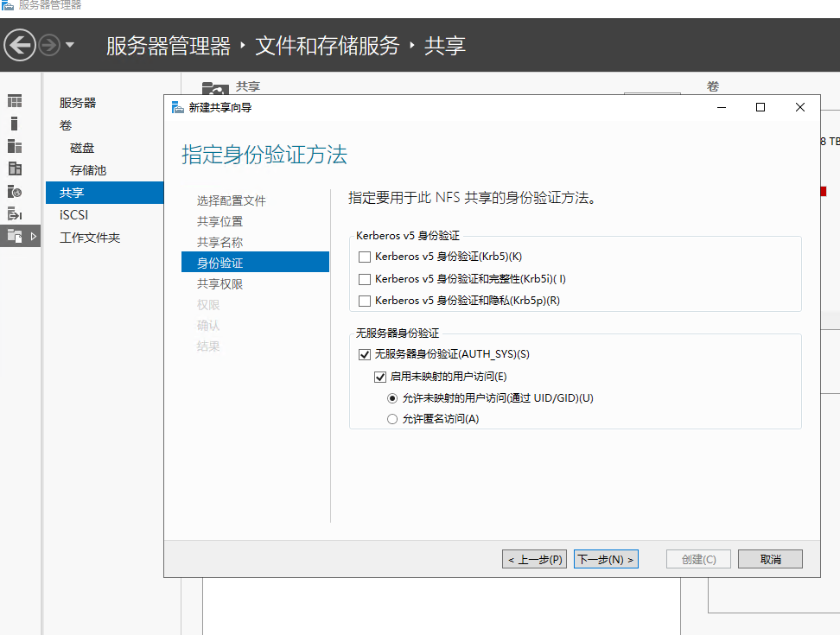Click the forward navigation arrow in header
840x635 pixels.
[49, 45]
